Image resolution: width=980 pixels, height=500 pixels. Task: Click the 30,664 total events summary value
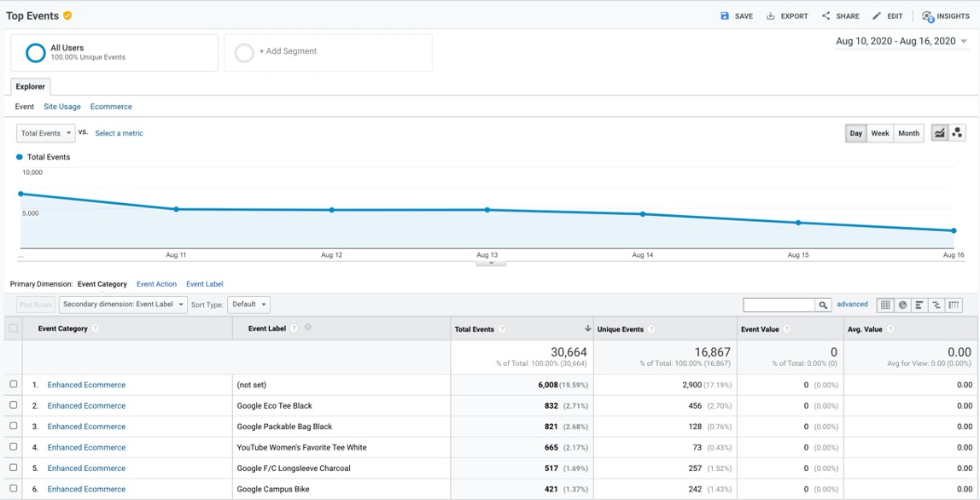pyautogui.click(x=569, y=352)
